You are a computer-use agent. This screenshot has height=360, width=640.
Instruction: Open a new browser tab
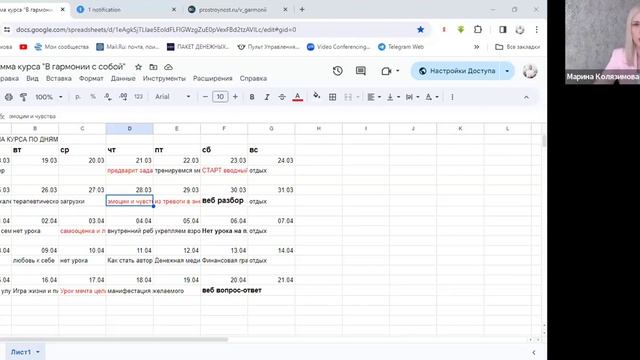point(302,9)
